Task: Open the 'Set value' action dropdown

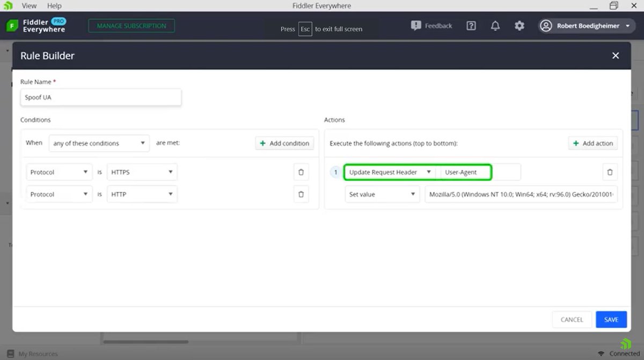Action: 382,194
